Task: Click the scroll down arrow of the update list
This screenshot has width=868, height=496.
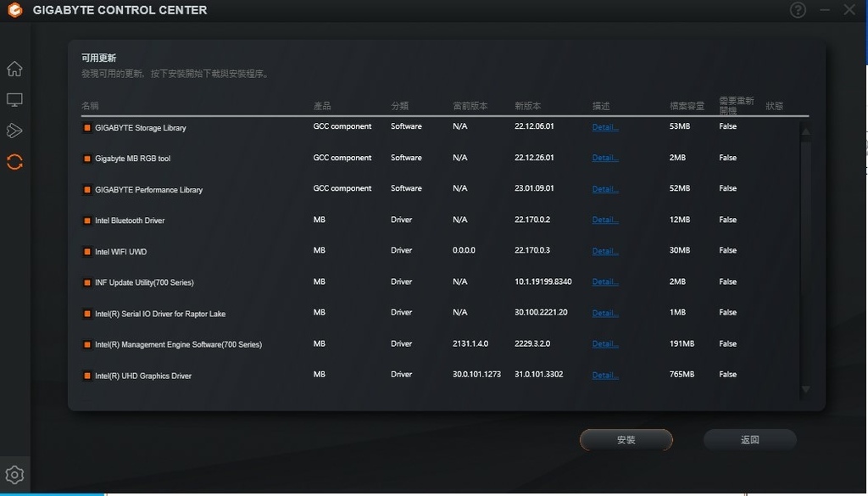Action: click(x=805, y=390)
